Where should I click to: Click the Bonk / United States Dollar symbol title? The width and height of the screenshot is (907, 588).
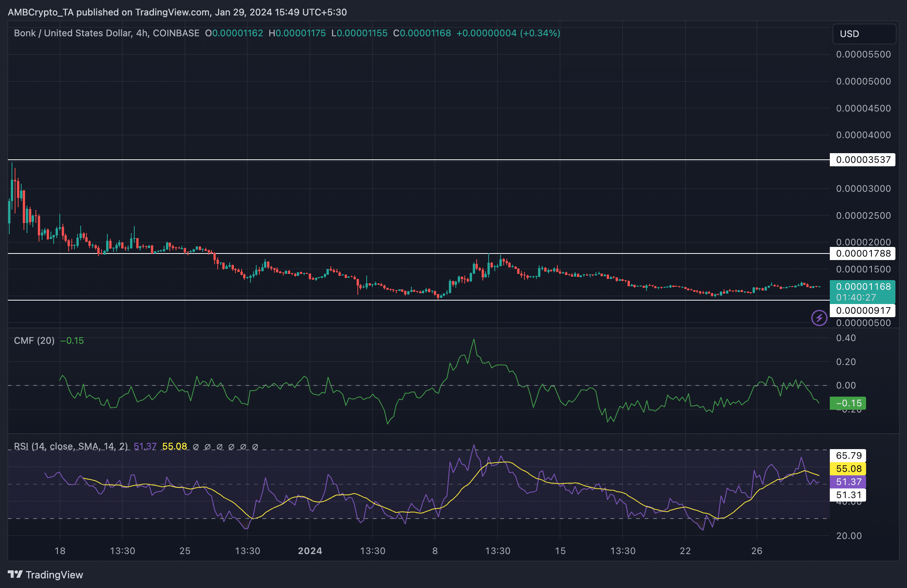(x=107, y=33)
